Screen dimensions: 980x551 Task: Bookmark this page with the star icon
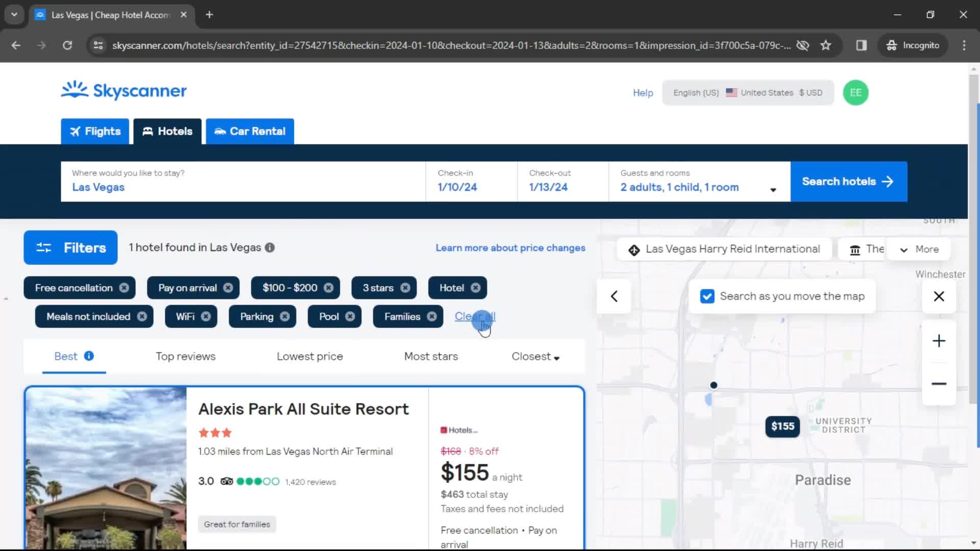[826, 45]
